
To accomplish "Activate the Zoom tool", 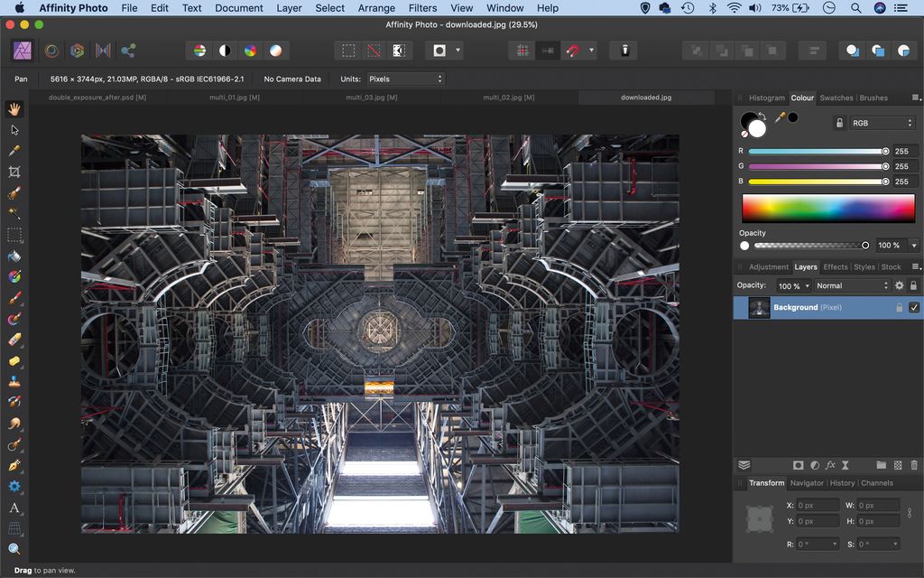I will [x=14, y=548].
